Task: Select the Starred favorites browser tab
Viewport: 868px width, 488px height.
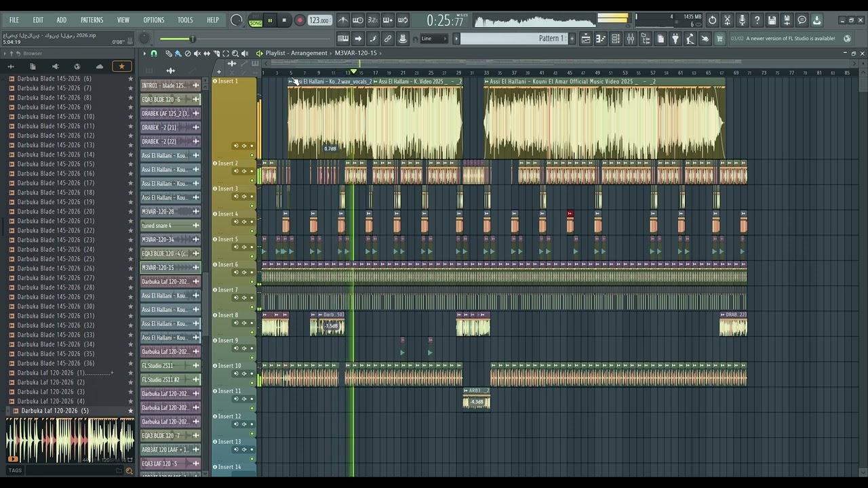Action: pyautogui.click(x=121, y=66)
